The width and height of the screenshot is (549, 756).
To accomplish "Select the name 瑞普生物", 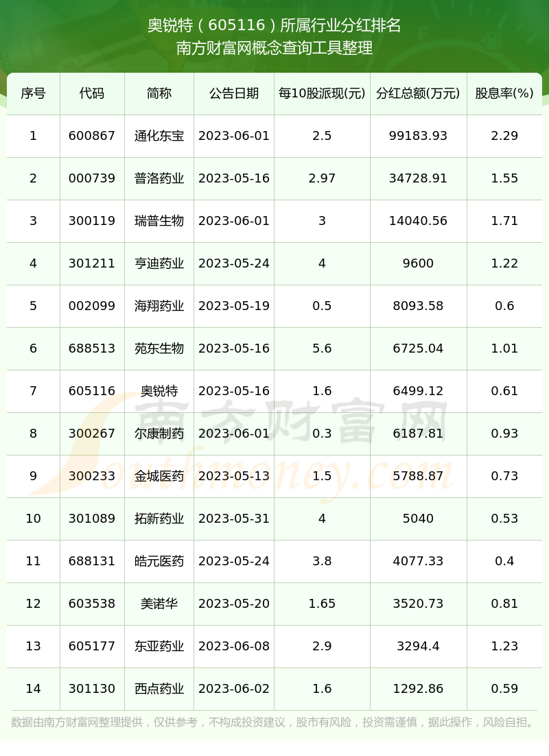I will point(159,221).
